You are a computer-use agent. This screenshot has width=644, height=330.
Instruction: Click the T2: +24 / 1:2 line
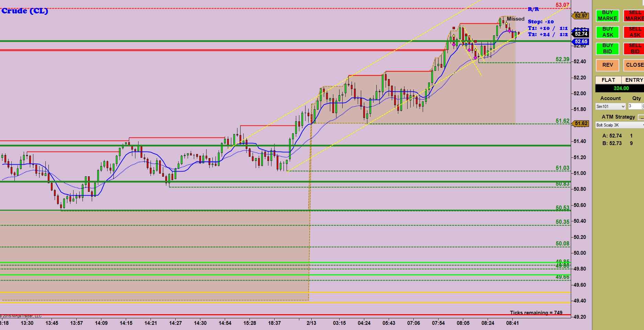[x=548, y=34]
